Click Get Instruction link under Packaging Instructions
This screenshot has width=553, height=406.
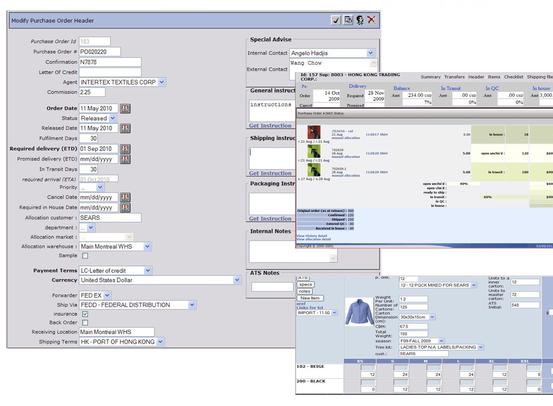[x=270, y=218]
